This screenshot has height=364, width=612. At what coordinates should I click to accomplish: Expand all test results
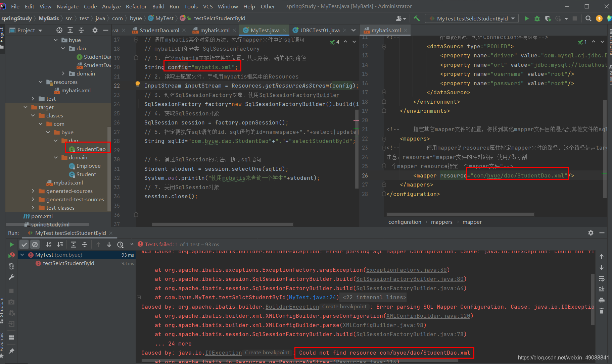(74, 245)
